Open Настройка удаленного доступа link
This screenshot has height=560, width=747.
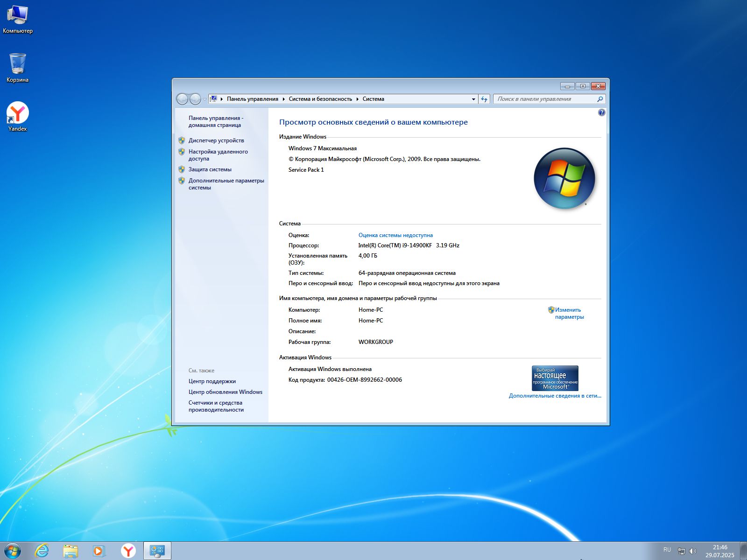point(218,155)
